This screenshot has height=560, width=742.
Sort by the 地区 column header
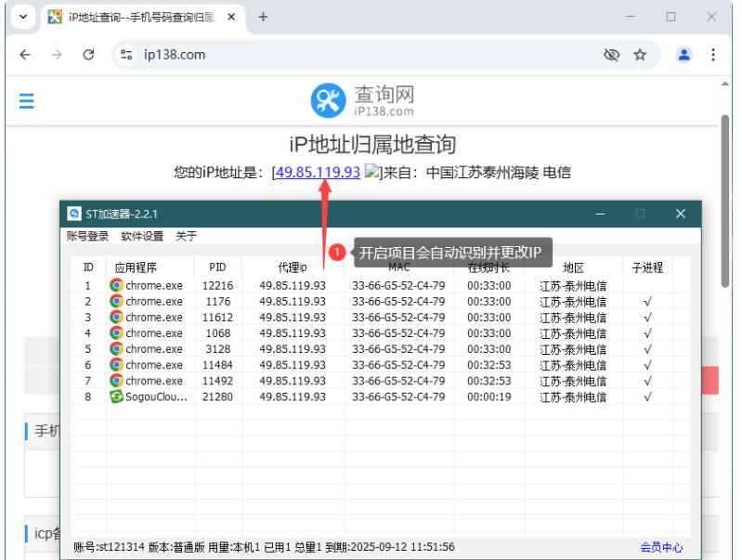point(573,267)
